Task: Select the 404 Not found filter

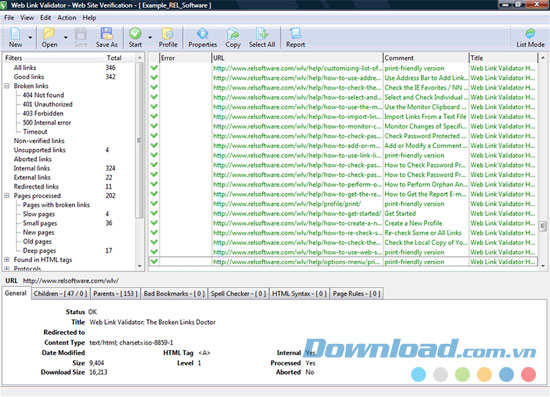Action: (x=43, y=95)
